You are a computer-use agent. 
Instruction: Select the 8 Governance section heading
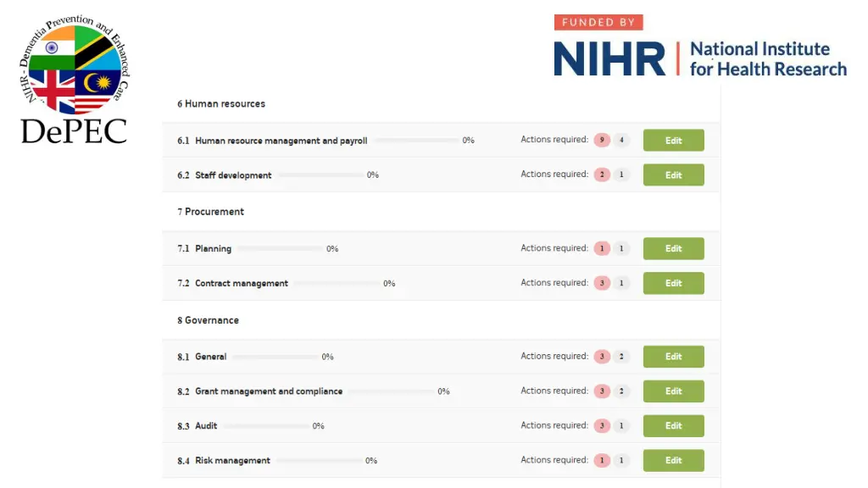pyautogui.click(x=208, y=319)
